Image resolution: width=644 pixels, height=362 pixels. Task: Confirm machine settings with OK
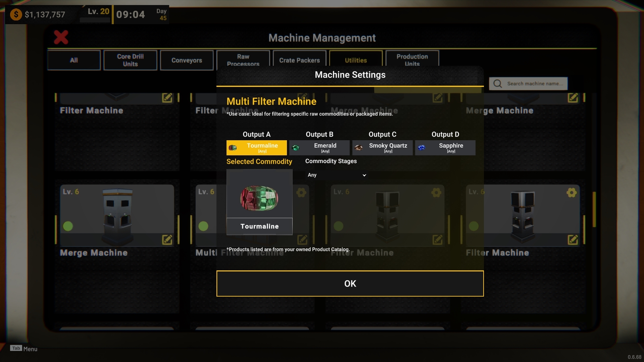(350, 283)
